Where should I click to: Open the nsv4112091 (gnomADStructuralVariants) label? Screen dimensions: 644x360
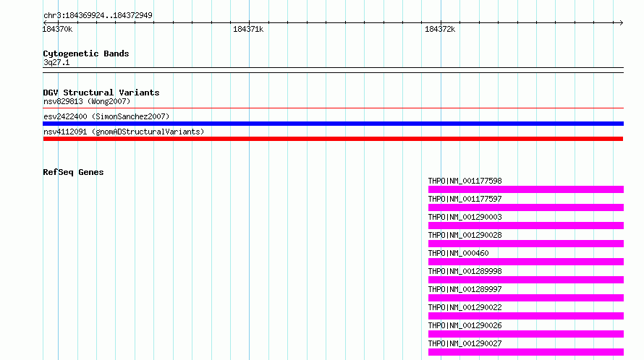tap(124, 132)
